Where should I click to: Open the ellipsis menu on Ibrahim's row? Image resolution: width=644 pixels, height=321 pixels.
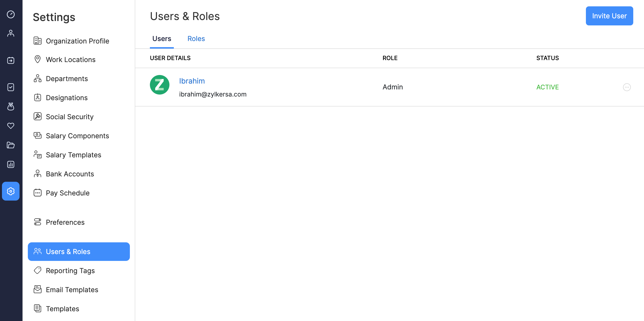(627, 87)
